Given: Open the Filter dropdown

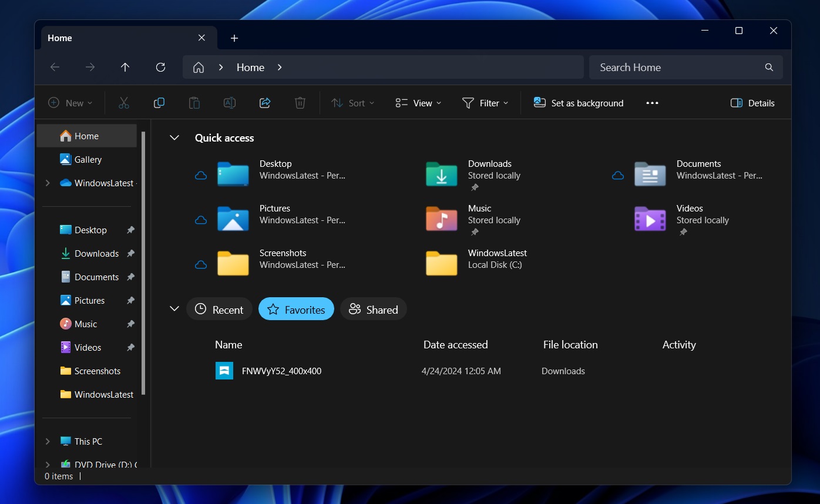Looking at the screenshot, I should point(485,103).
